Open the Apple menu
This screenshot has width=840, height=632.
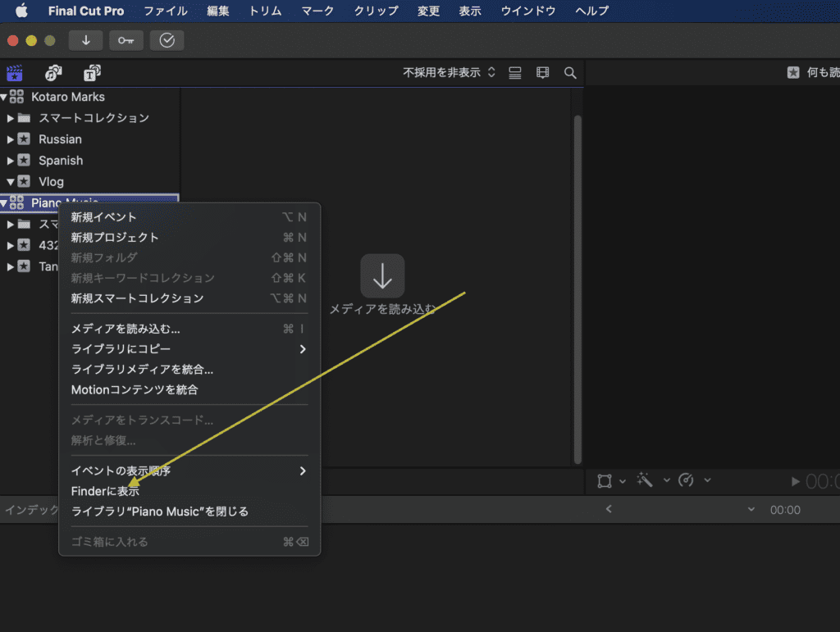click(x=21, y=11)
